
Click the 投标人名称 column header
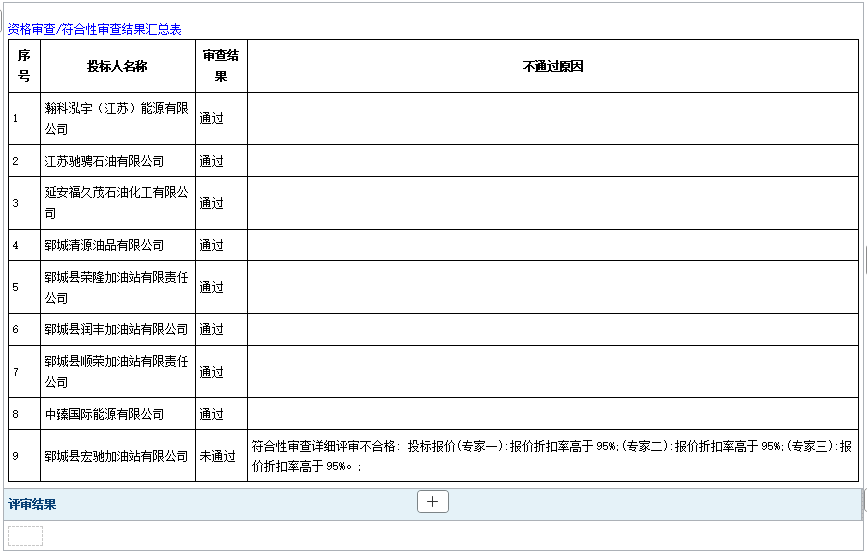tap(118, 66)
